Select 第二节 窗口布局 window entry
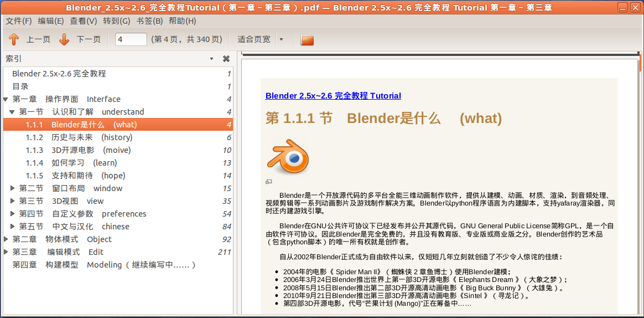 pos(118,188)
